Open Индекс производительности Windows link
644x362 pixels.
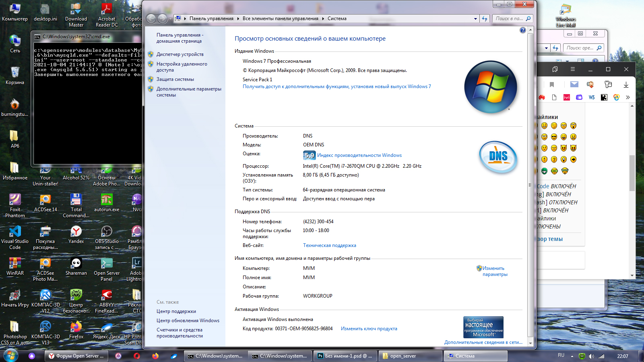(x=359, y=155)
